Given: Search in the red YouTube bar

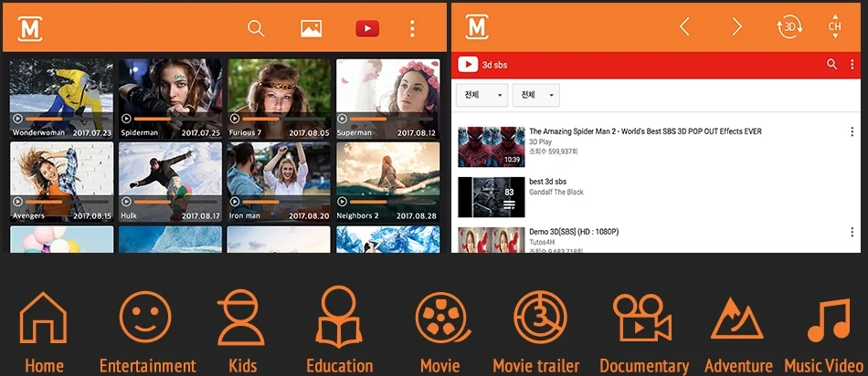Looking at the screenshot, I should 831,64.
